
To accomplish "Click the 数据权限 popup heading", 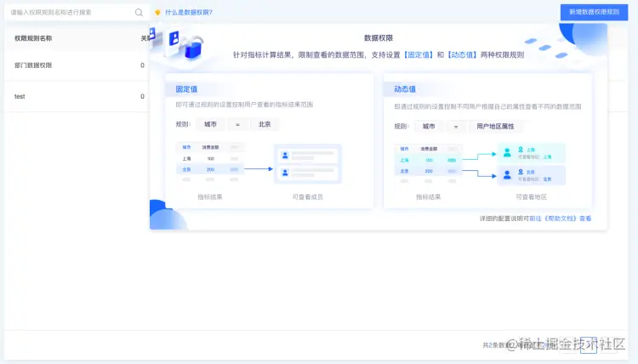I will coord(379,38).
